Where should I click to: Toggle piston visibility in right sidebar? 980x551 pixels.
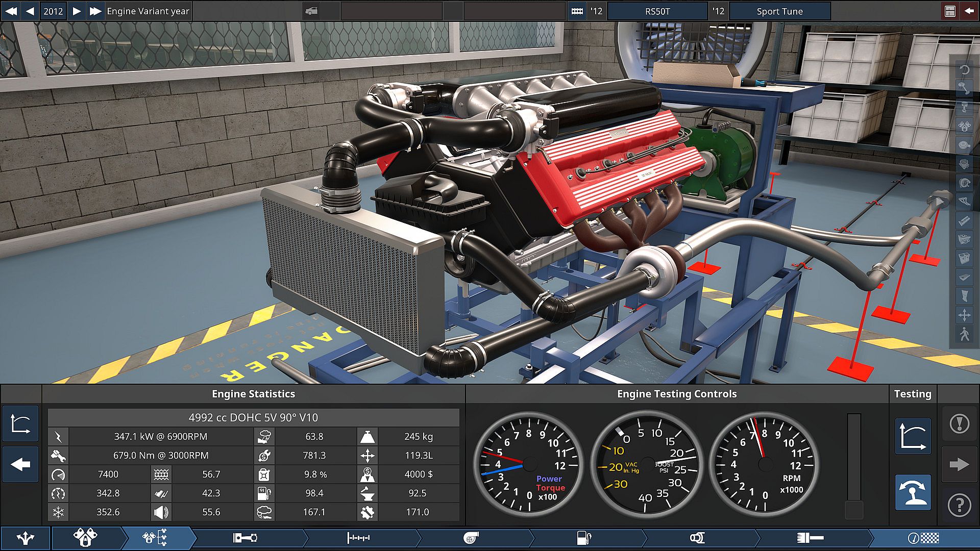point(964,108)
